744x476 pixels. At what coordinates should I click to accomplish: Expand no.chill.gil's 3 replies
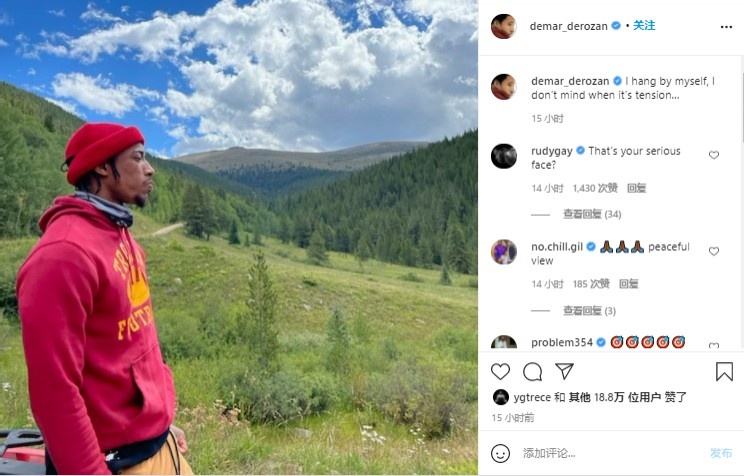[589, 311]
